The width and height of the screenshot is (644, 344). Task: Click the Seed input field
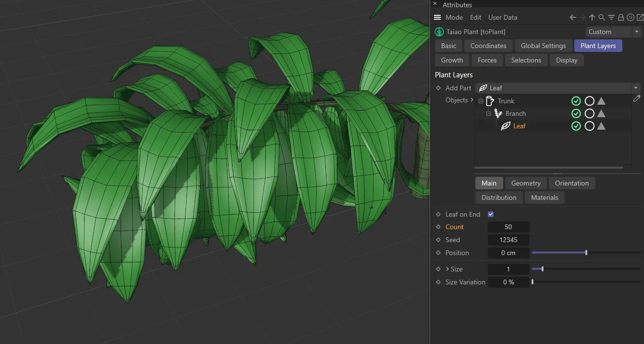coord(508,240)
